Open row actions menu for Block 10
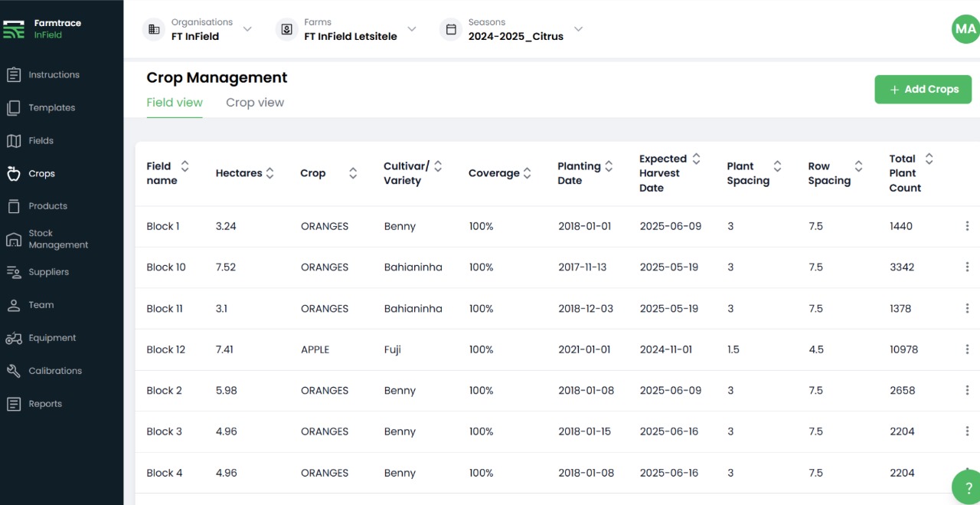The image size is (980, 505). pyautogui.click(x=967, y=267)
